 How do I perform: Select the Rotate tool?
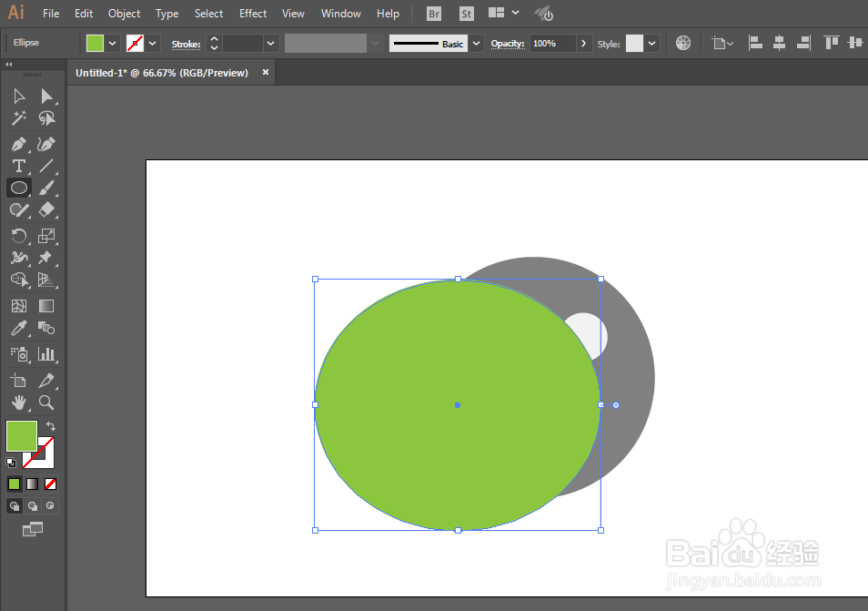(19, 236)
